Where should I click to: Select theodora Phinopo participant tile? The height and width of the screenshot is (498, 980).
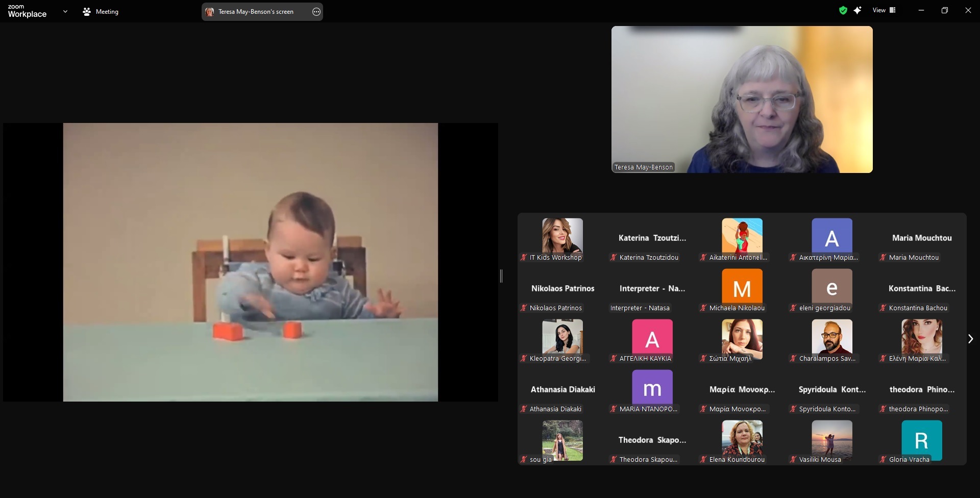click(x=922, y=390)
